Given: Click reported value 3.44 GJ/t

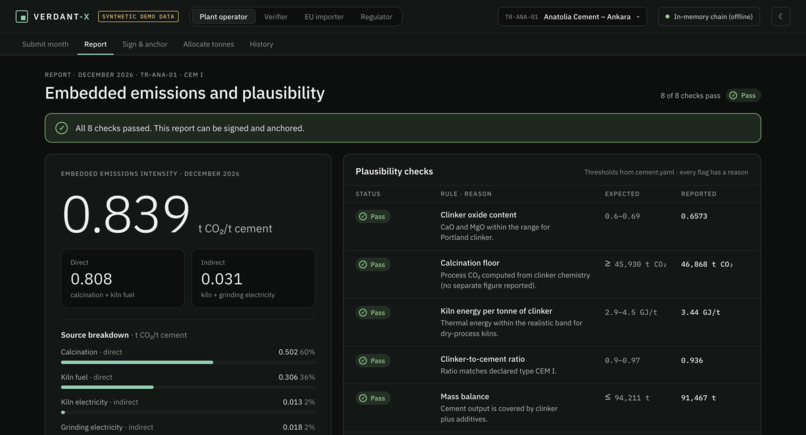Looking at the screenshot, I should [x=700, y=312].
